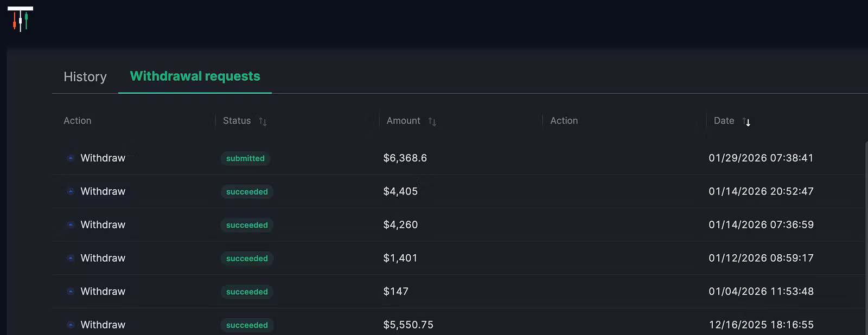Click the Date column header
Viewport: 868px width, 335px height.
click(724, 121)
